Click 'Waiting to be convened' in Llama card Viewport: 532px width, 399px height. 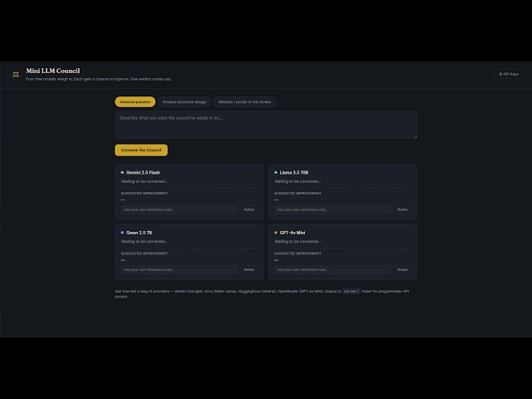(x=298, y=181)
